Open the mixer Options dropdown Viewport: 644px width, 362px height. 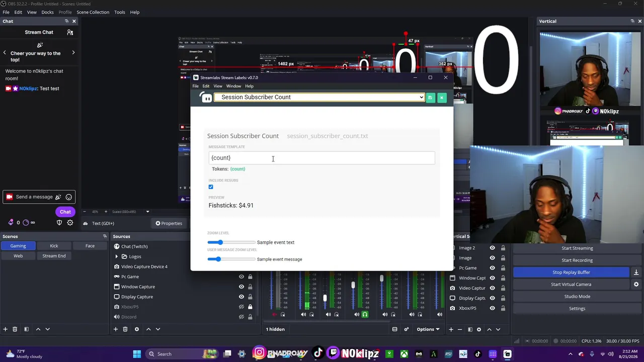[x=428, y=329]
